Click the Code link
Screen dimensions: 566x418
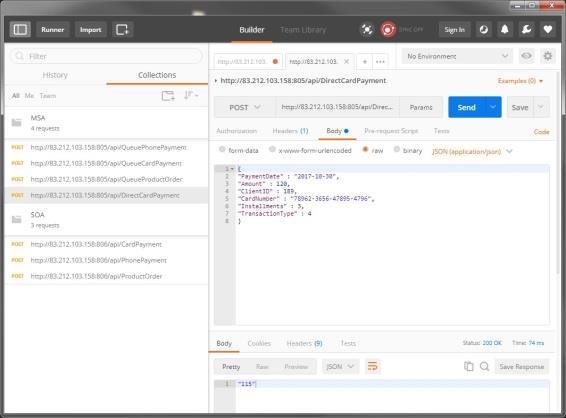pos(541,132)
